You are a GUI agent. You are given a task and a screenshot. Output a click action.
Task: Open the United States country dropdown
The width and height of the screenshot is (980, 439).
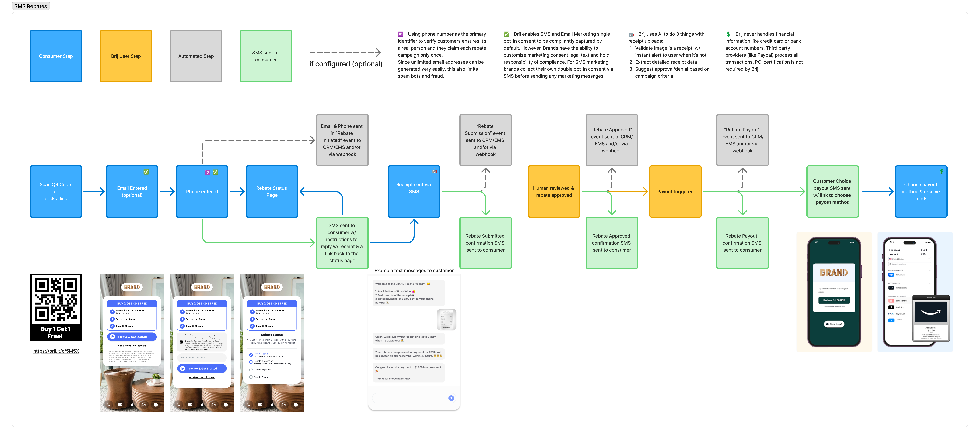pyautogui.click(x=910, y=259)
